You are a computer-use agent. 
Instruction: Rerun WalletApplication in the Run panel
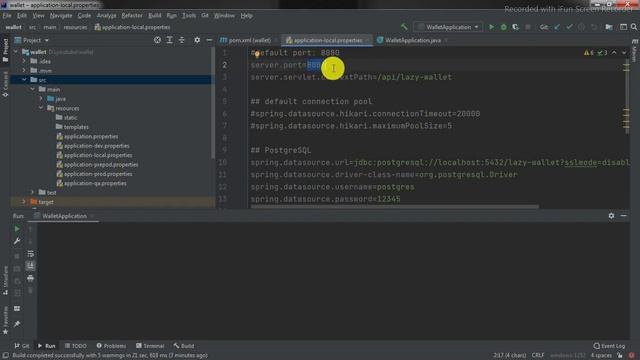(x=17, y=229)
